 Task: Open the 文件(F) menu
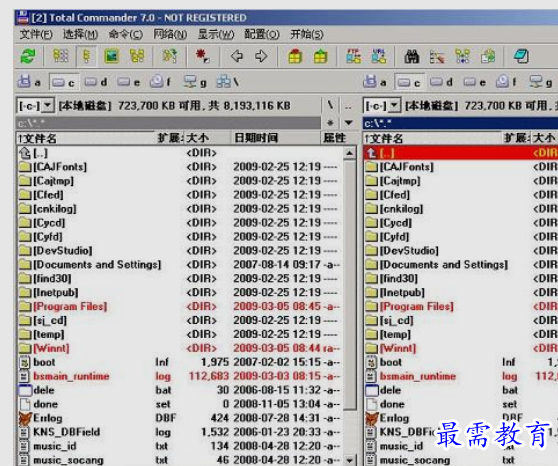click(36, 35)
